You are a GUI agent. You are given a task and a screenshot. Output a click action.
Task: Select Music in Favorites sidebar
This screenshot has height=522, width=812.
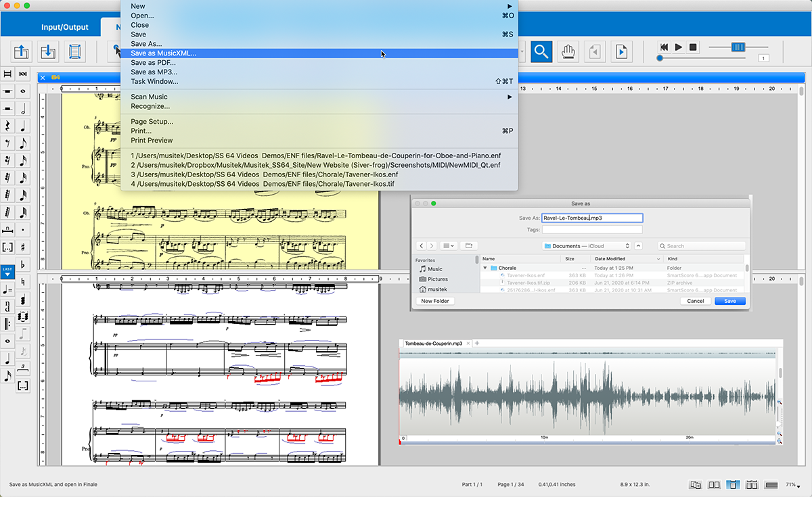click(434, 269)
